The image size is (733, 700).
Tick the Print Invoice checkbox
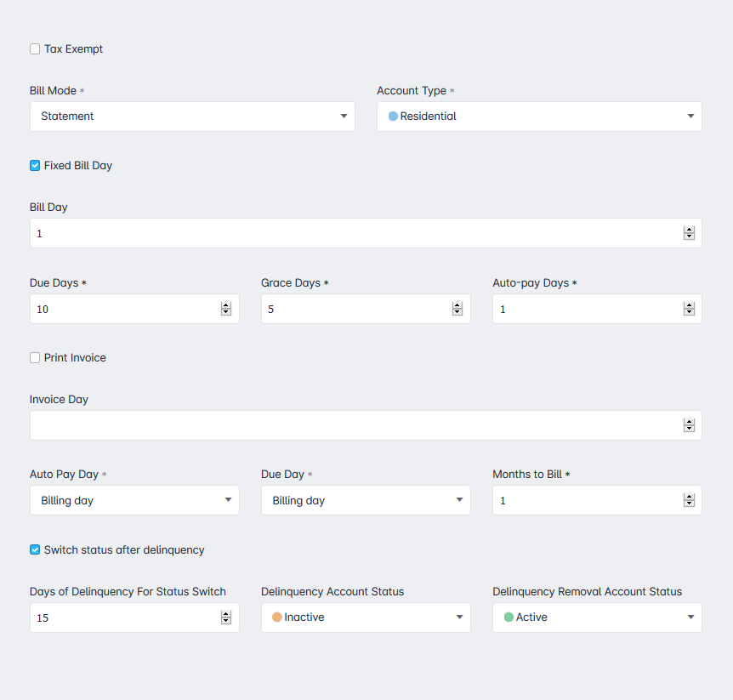click(35, 358)
